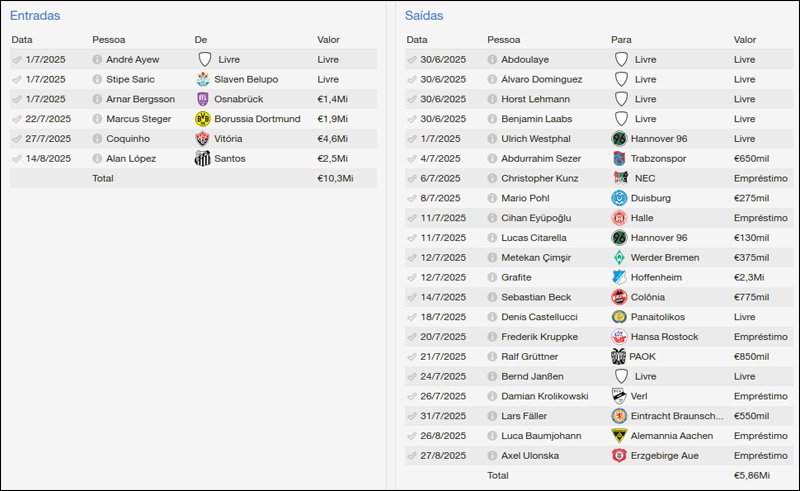This screenshot has width=800, height=491.
Task: Click the Entradas section heading
Action: point(35,16)
